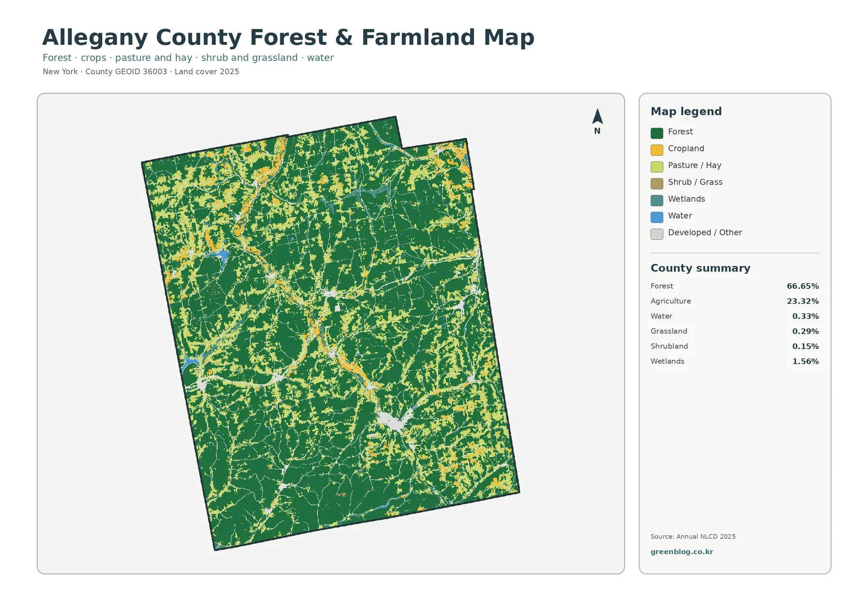This screenshot has width=868, height=614.
Task: Click the Shrub / Grass legend swatch
Action: point(657,183)
